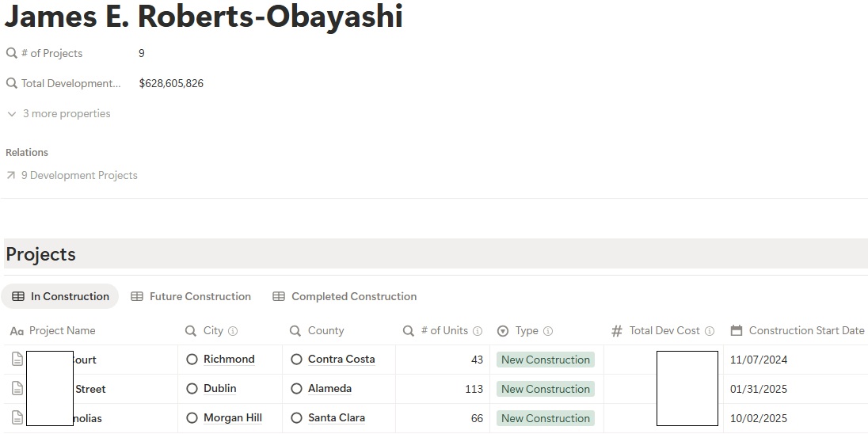The image size is (868, 434).
Task: Click the hash icon in Total Dev Cost header
Action: coord(617,331)
